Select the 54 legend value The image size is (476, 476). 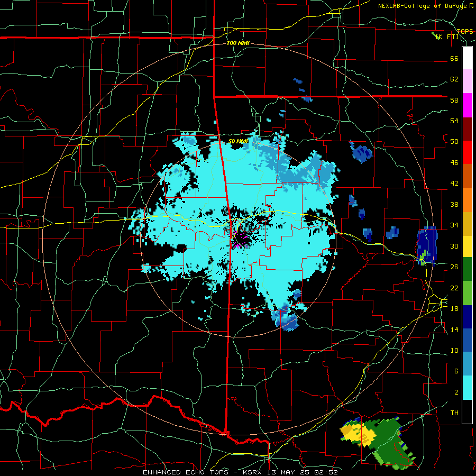click(x=454, y=121)
